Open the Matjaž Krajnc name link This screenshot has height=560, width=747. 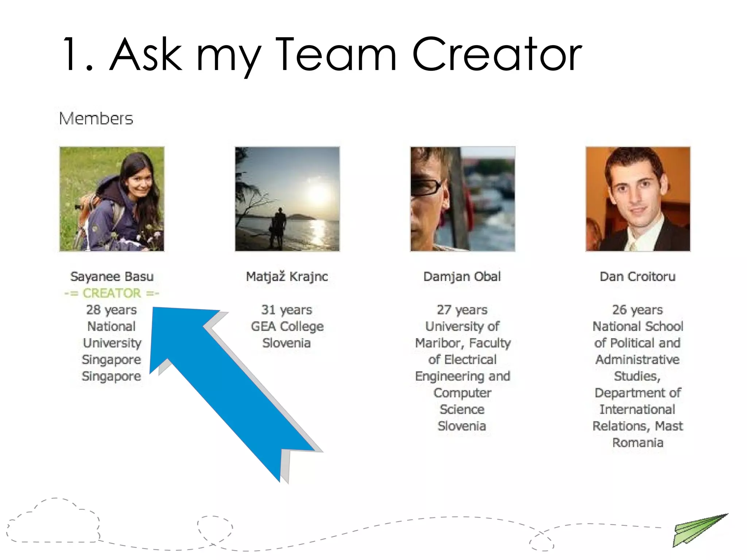coord(287,276)
